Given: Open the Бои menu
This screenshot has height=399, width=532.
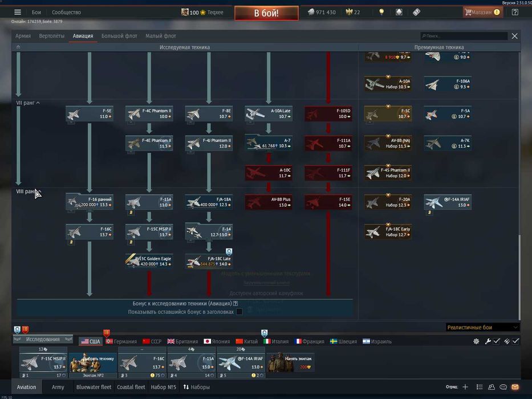Looking at the screenshot, I should (x=36, y=12).
